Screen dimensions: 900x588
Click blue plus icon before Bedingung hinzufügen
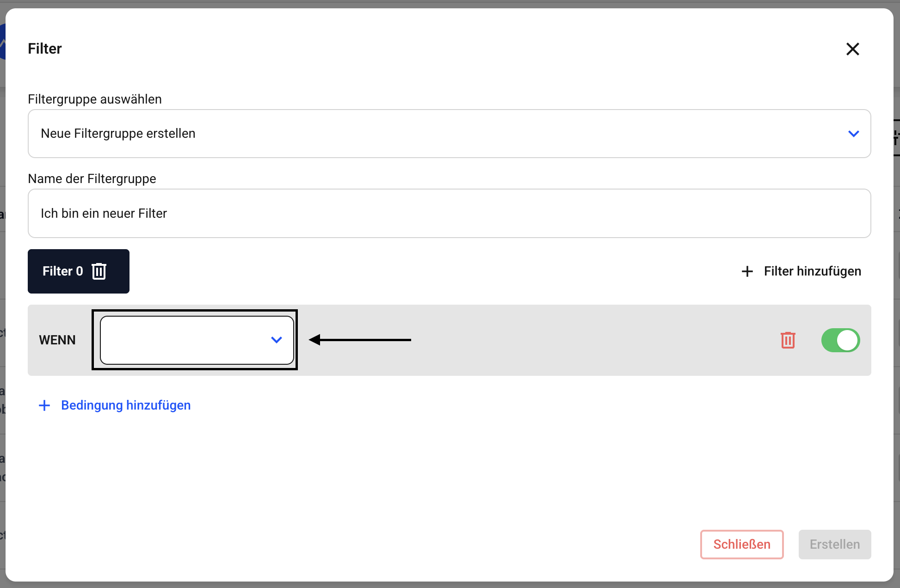pos(44,405)
